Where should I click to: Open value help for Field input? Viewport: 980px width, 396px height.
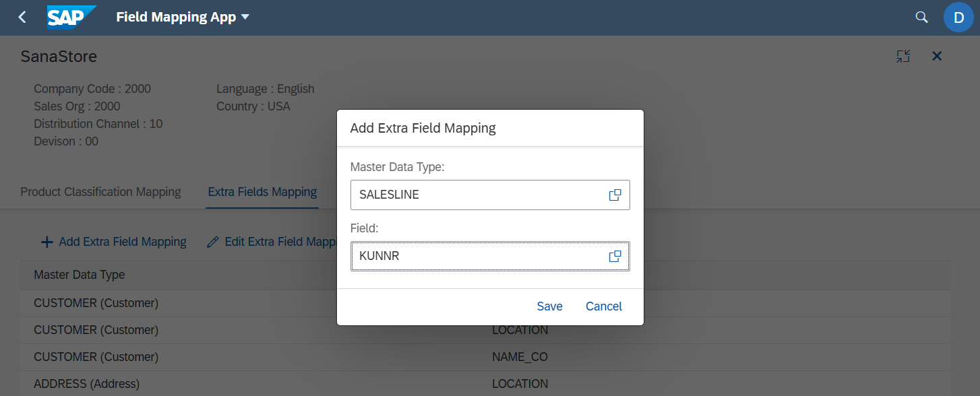coord(615,257)
